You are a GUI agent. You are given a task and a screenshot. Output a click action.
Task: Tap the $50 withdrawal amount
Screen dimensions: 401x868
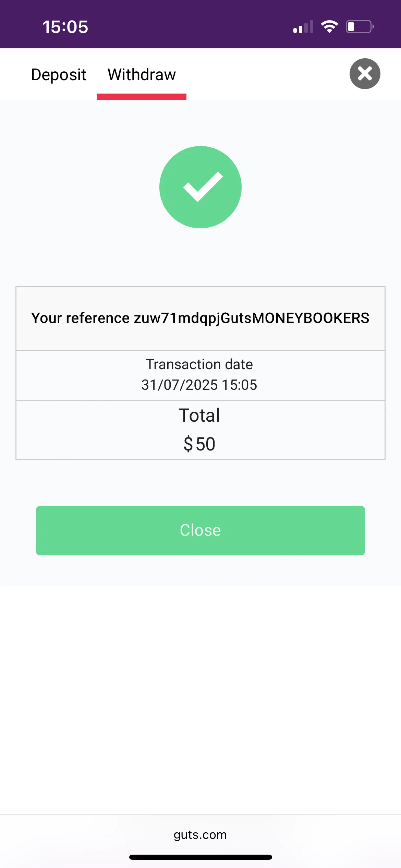point(199,444)
